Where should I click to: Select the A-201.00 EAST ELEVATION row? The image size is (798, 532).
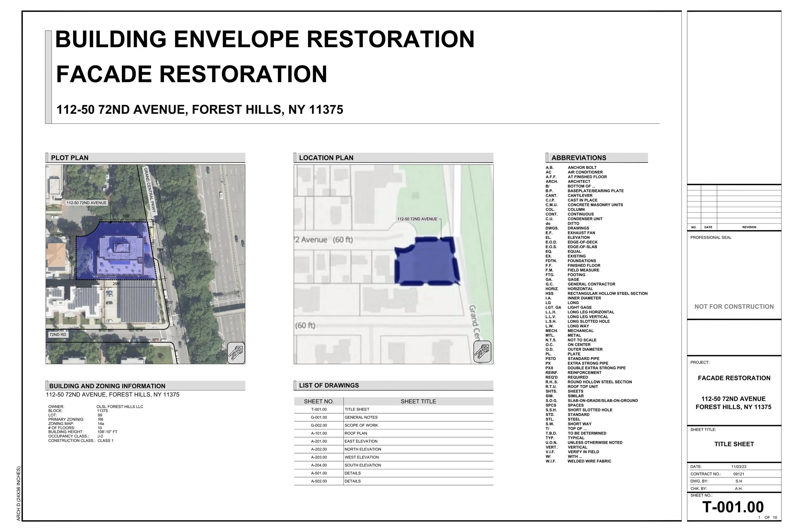pos(373,441)
